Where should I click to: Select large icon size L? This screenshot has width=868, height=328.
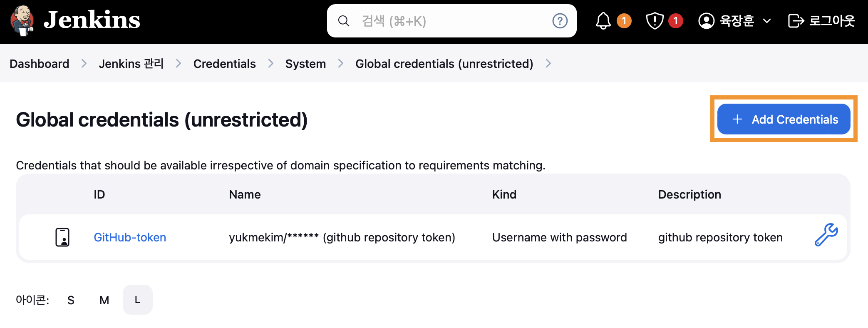click(137, 300)
